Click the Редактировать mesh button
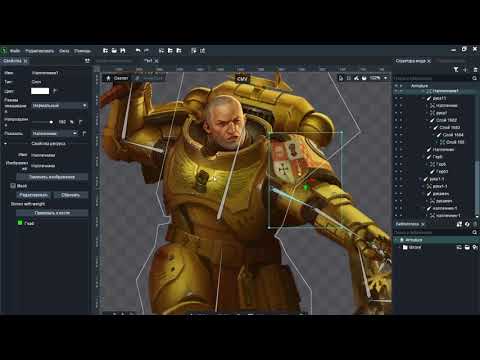Viewport: 480px width, 360px height. (34, 195)
